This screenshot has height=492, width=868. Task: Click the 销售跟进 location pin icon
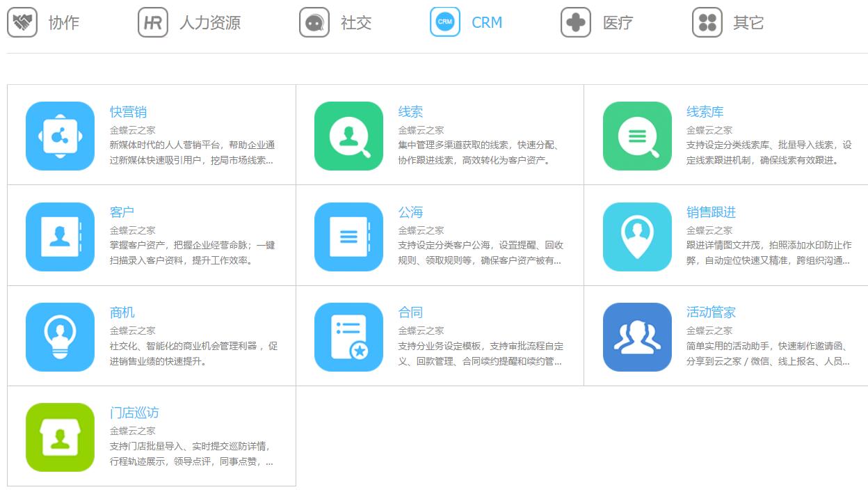point(637,237)
